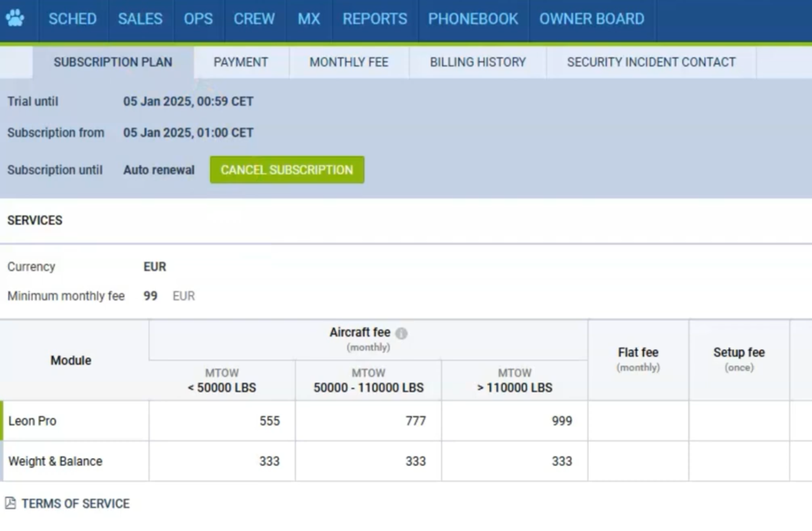Open the OPS menu
Viewport: 812px width, 531px height.
[x=199, y=19]
